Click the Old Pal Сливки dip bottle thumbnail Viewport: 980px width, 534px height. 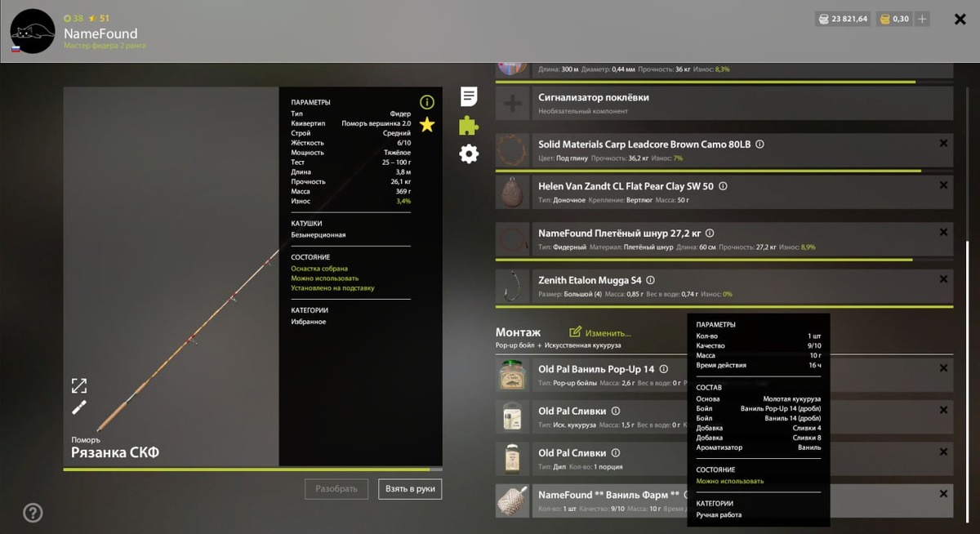coord(513,459)
